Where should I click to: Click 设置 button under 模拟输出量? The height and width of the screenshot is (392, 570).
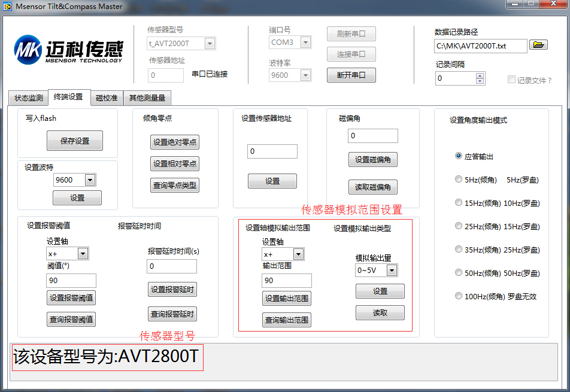(x=380, y=291)
